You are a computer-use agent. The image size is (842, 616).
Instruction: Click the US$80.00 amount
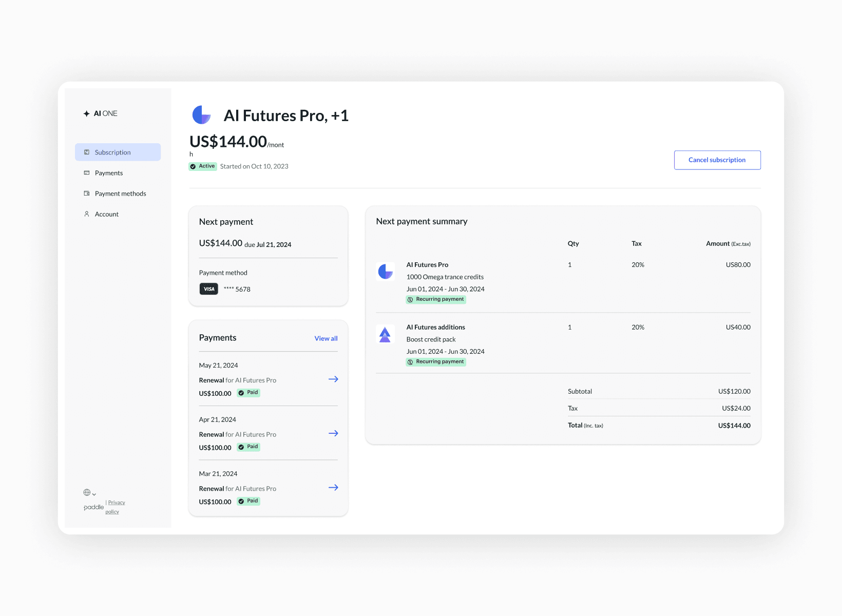(x=738, y=265)
